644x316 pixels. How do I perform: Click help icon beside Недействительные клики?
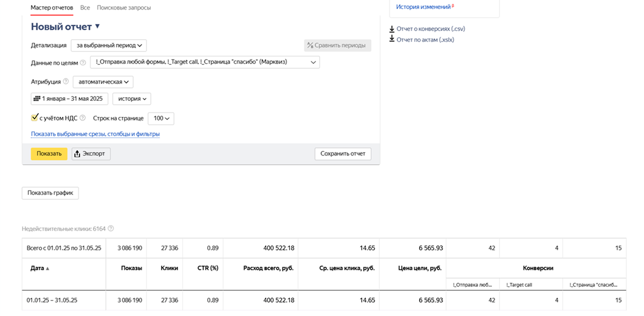click(x=111, y=229)
